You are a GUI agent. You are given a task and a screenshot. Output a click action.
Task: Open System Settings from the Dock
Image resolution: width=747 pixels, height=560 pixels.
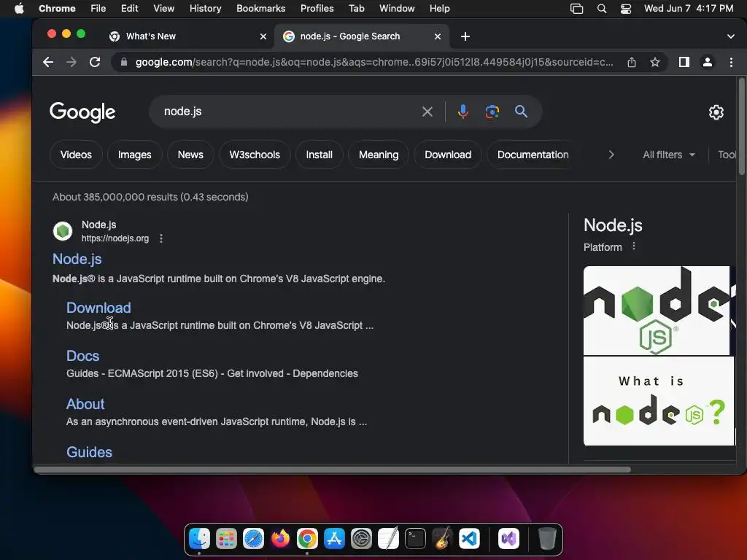362,539
